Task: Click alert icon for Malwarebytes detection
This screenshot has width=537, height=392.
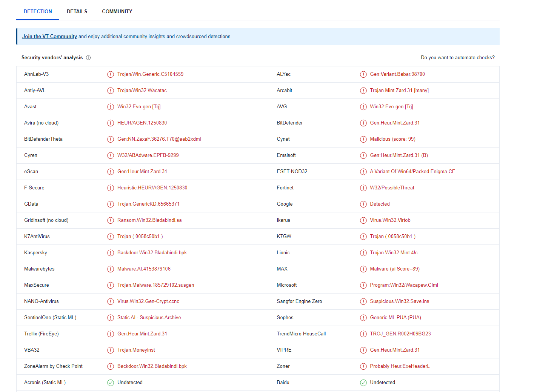Action: [x=111, y=269]
